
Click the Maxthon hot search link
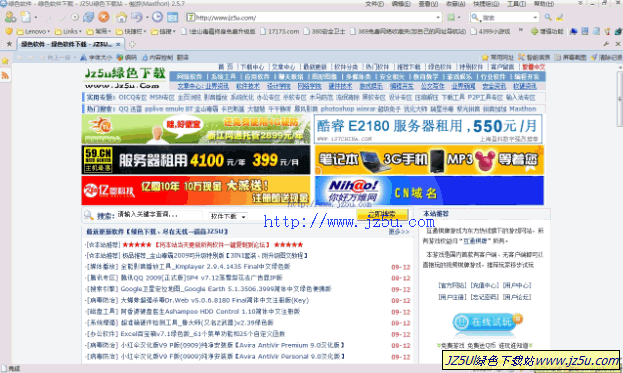pyautogui.click(x=522, y=109)
